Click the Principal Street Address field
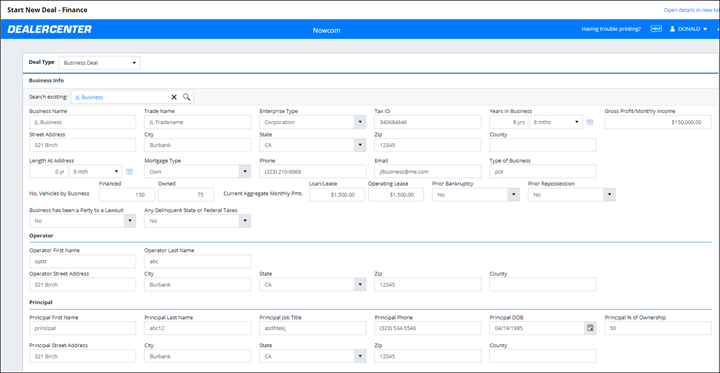Image resolution: width=720 pixels, height=373 pixels. (x=82, y=356)
